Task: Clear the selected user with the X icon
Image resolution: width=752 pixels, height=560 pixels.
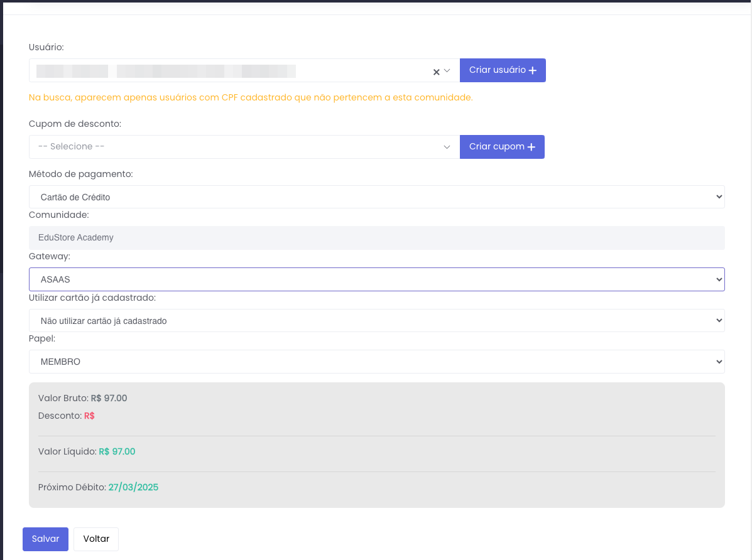Action: click(x=436, y=72)
